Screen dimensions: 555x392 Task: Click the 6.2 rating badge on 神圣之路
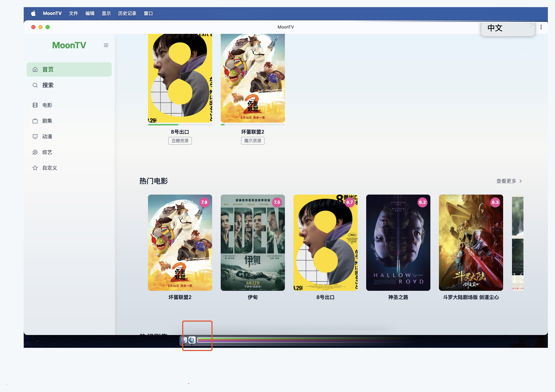click(423, 202)
